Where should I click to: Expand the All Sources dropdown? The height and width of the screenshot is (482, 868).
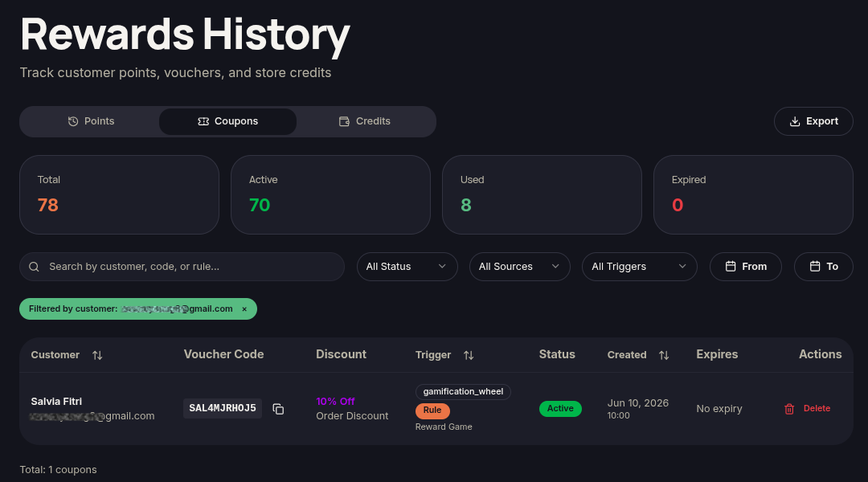pos(520,267)
